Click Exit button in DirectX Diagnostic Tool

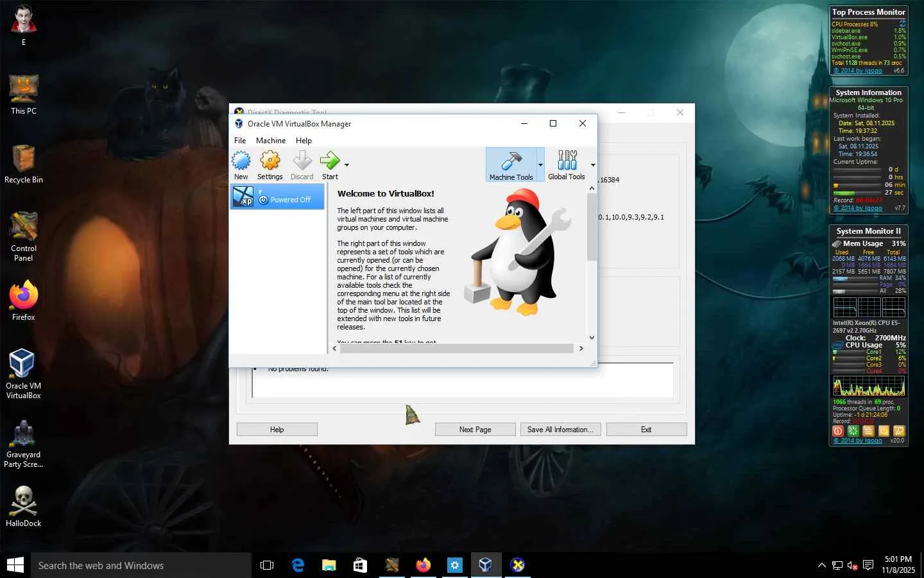pyautogui.click(x=646, y=430)
